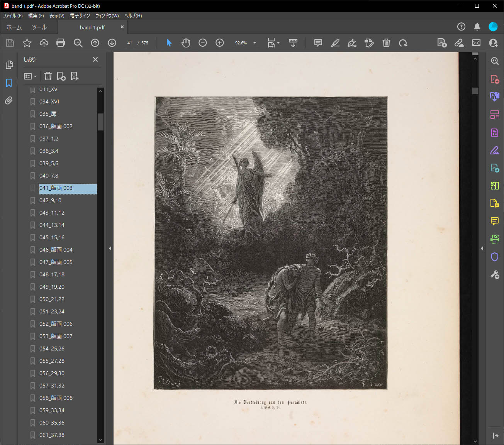Send file by email envelope icon
The height and width of the screenshot is (445, 504).
point(476,43)
